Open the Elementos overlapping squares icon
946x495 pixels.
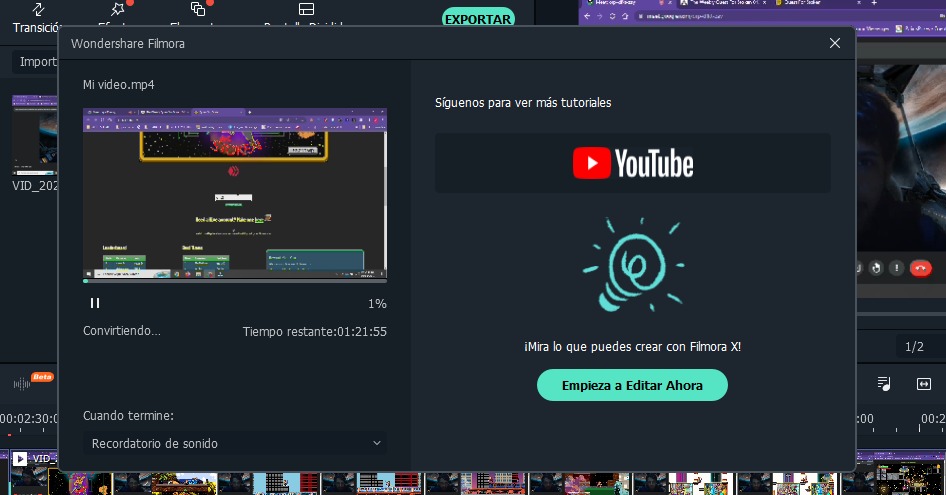198,9
